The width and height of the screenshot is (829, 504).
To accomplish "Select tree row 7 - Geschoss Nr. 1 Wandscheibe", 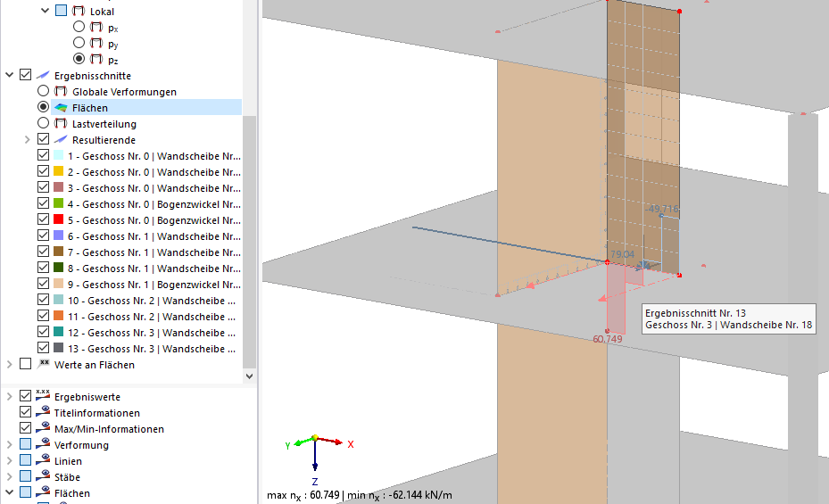I will coord(153,252).
